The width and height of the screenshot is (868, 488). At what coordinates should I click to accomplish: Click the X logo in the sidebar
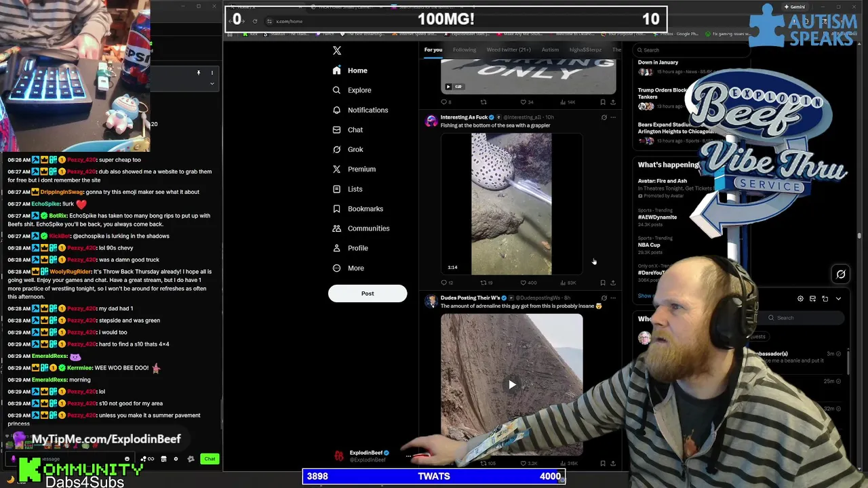pos(336,50)
